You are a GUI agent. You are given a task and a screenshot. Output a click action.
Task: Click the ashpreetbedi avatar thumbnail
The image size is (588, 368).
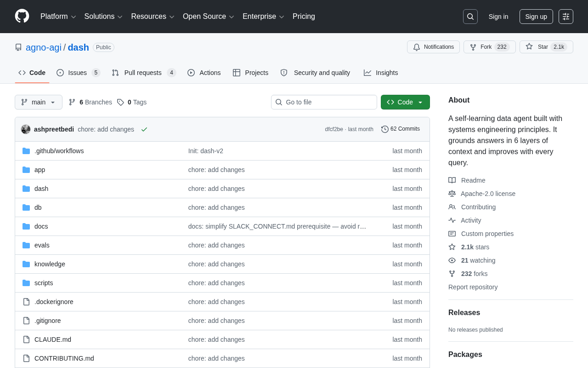pos(26,129)
